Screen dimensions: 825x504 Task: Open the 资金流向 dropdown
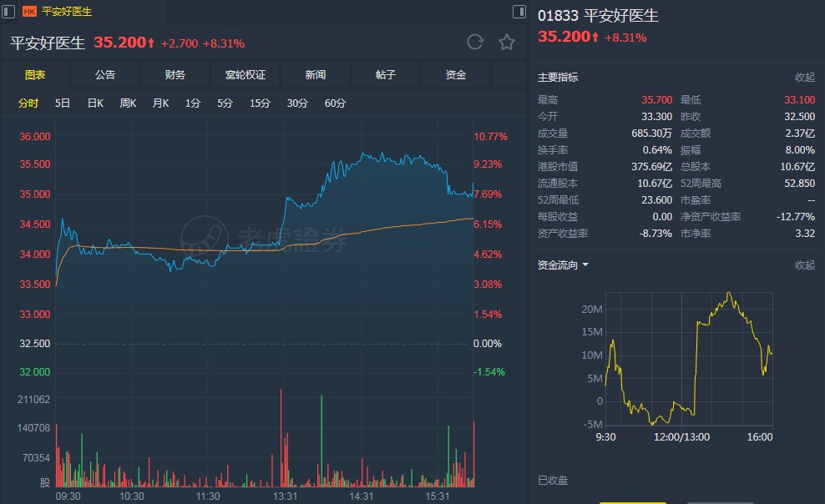tap(563, 265)
